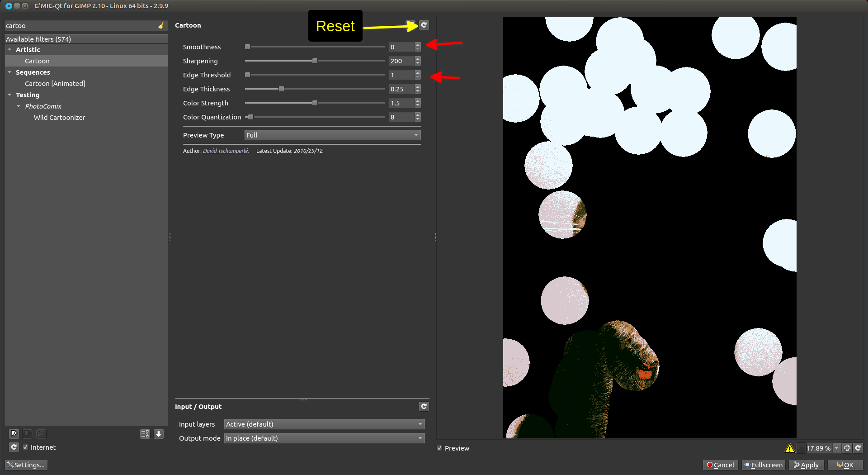Click the Fullscreen button
The height and width of the screenshot is (475, 868).
tap(764, 465)
